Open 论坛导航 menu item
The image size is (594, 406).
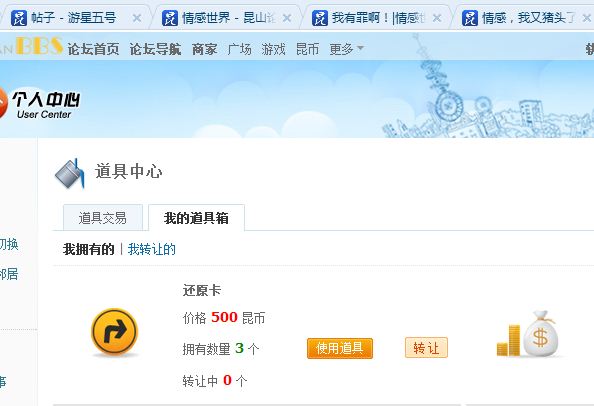tap(155, 49)
